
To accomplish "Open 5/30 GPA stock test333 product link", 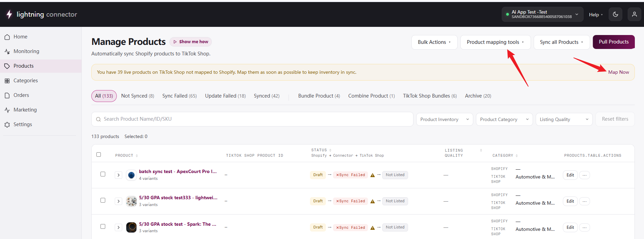I will (178, 198).
